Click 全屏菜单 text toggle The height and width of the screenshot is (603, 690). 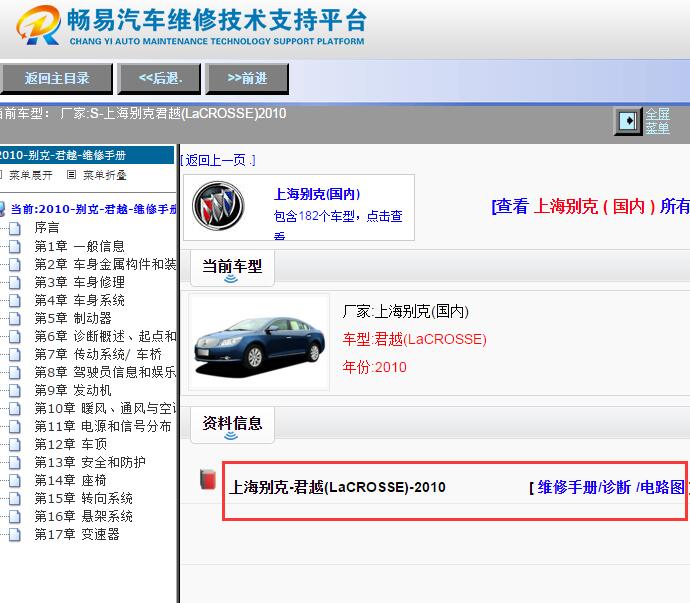click(658, 121)
